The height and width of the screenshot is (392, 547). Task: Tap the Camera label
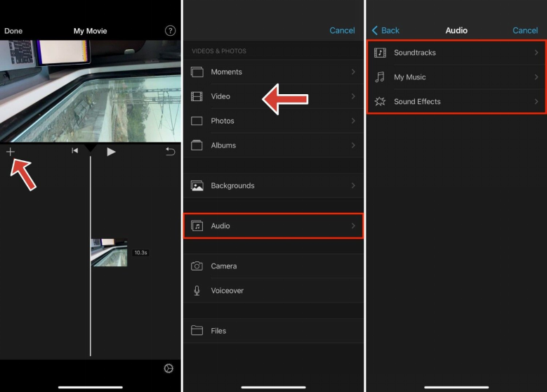[x=223, y=266]
